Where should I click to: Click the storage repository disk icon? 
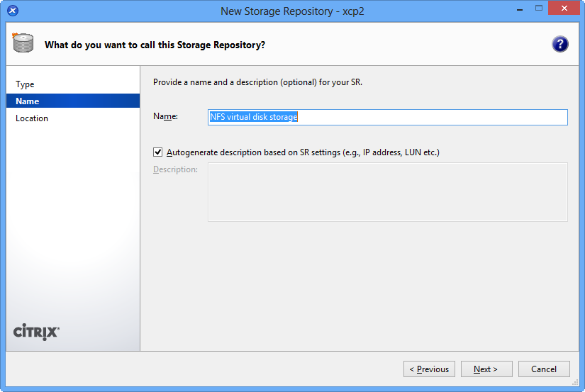point(23,44)
